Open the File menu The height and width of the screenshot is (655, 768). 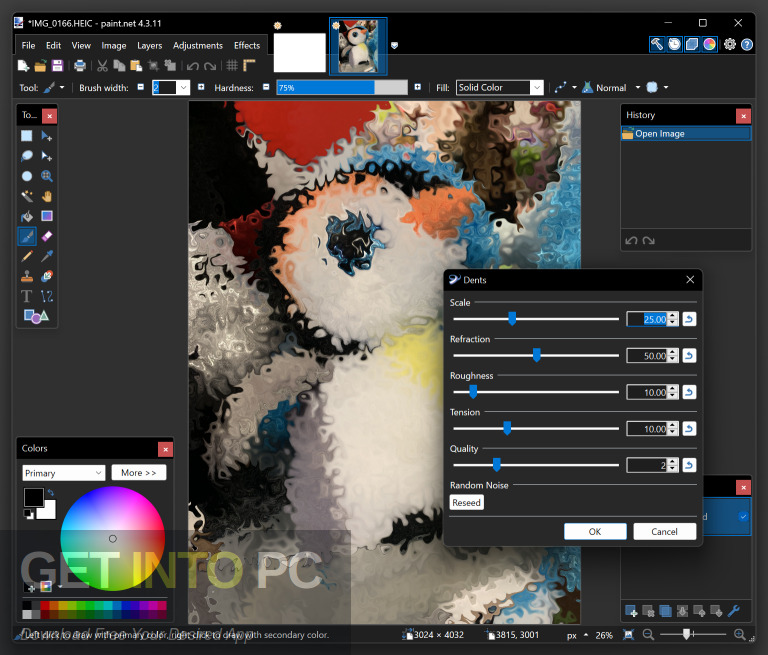coord(28,46)
